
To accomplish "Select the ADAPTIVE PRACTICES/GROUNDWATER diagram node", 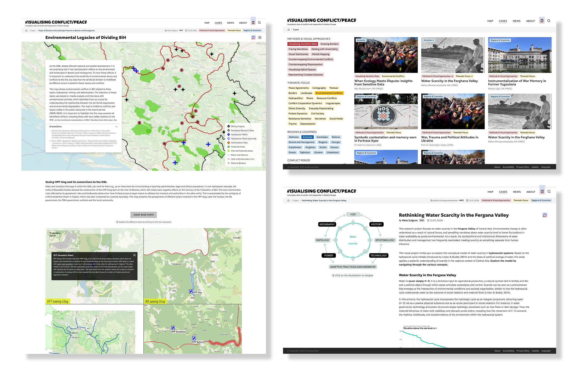I will pyautogui.click(x=353, y=267).
